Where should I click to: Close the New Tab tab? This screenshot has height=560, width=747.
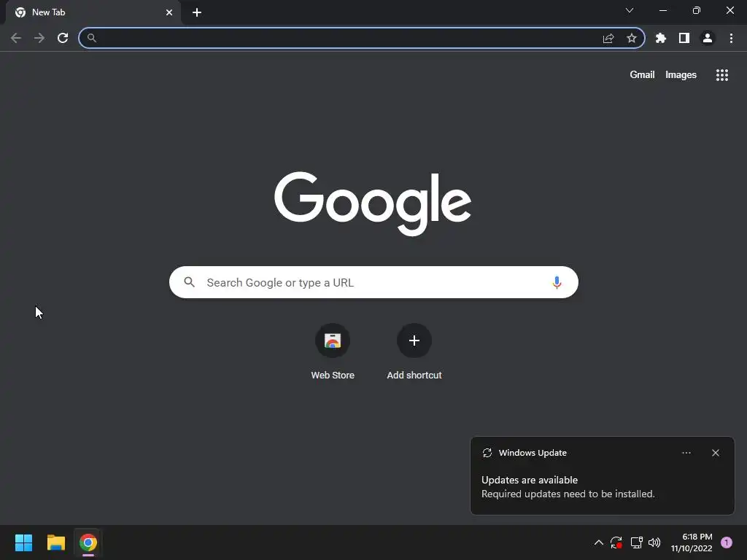click(169, 12)
